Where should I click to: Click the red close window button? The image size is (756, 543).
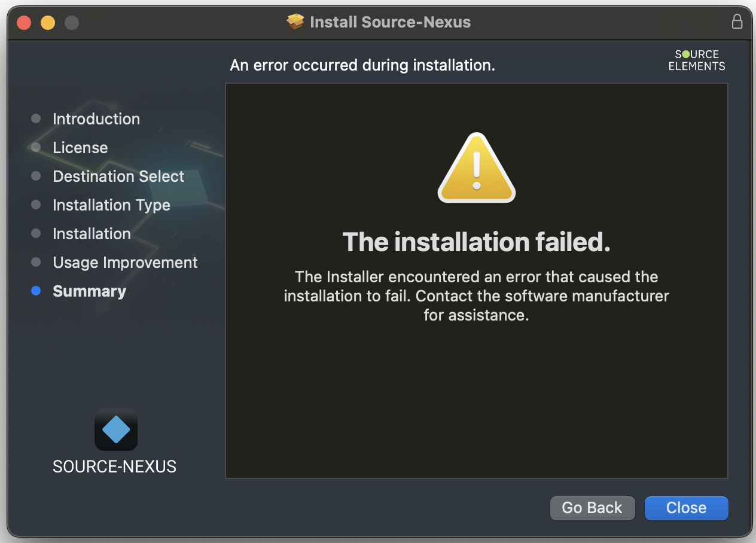click(x=24, y=23)
